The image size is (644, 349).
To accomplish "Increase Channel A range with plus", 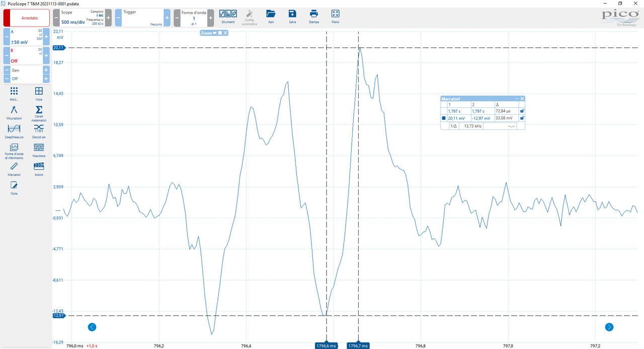I will click(46, 37).
